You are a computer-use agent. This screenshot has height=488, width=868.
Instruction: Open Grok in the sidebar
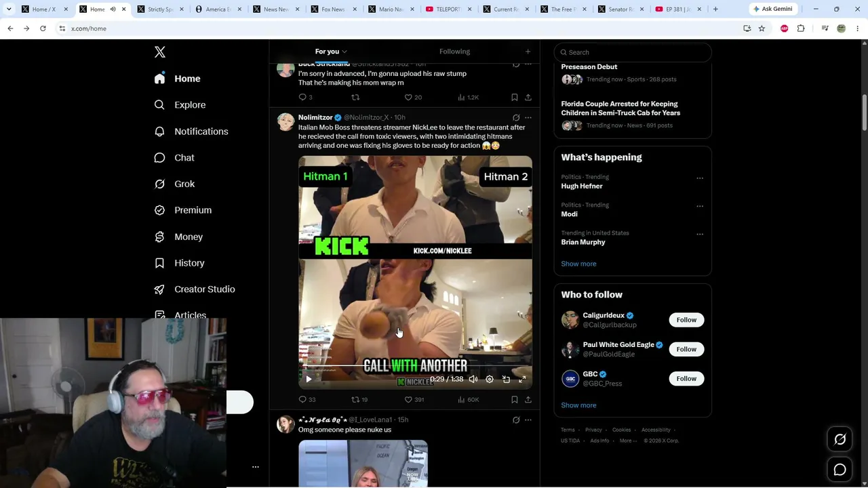tap(174, 184)
